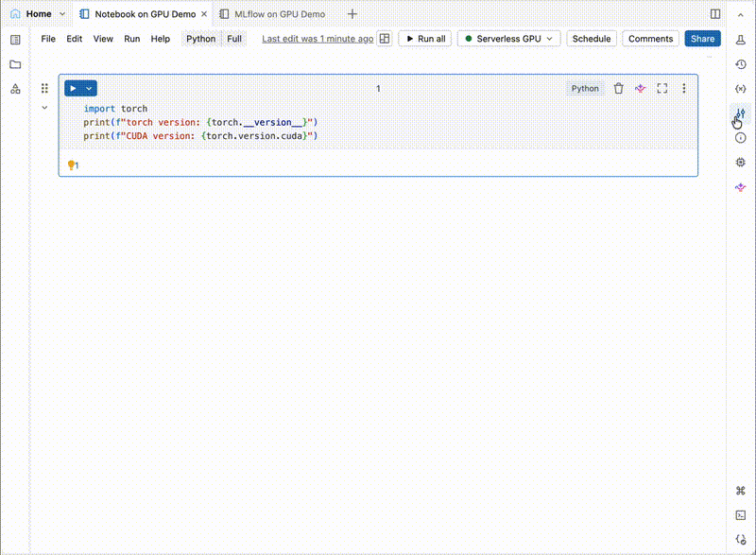Open the Assistant sparkle icon in right sidebar
This screenshot has height=555, width=756.
point(741,187)
